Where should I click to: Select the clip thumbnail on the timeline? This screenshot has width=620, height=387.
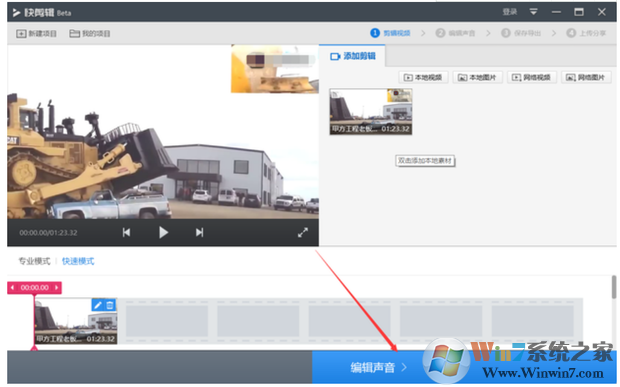[76, 321]
